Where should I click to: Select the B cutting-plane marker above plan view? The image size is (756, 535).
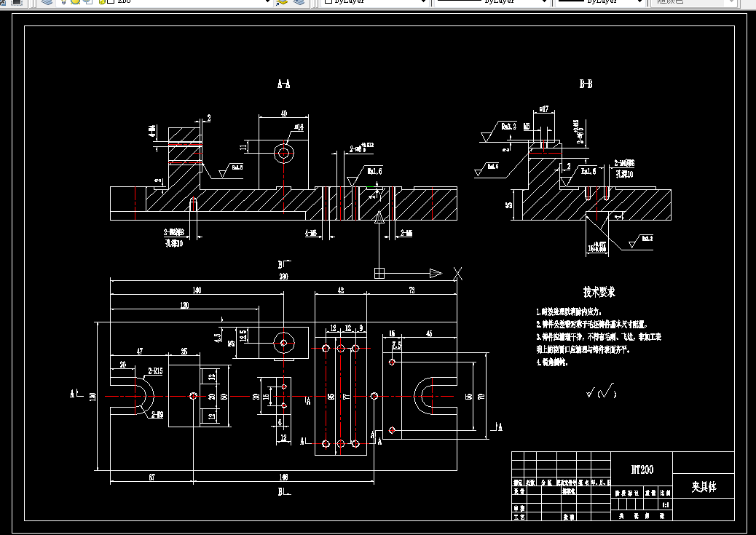click(284, 264)
